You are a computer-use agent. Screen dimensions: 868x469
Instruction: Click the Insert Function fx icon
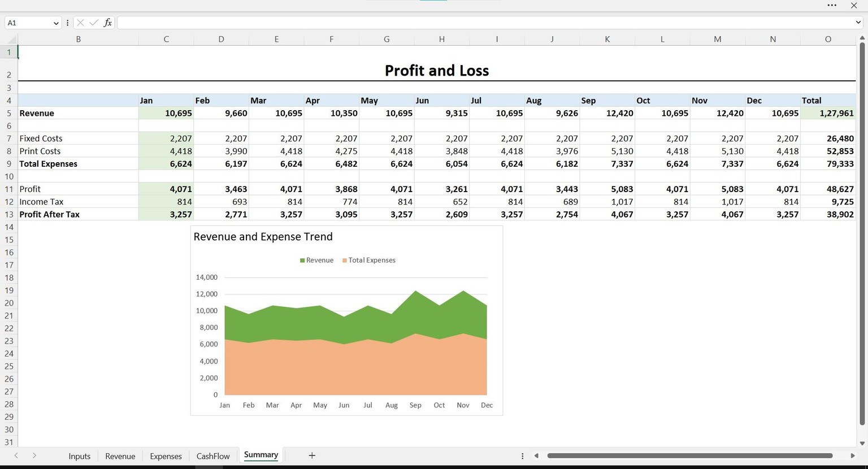[x=107, y=23]
